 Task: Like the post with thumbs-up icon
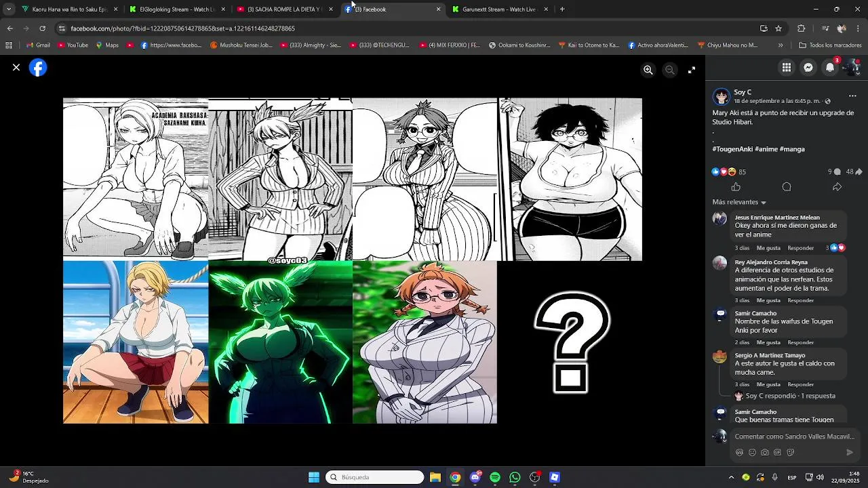point(736,187)
